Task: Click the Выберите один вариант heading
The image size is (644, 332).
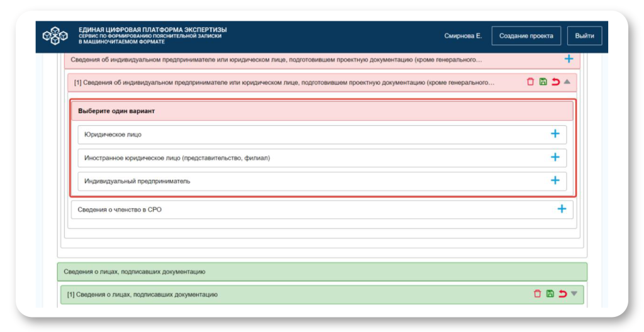Action: click(x=116, y=111)
